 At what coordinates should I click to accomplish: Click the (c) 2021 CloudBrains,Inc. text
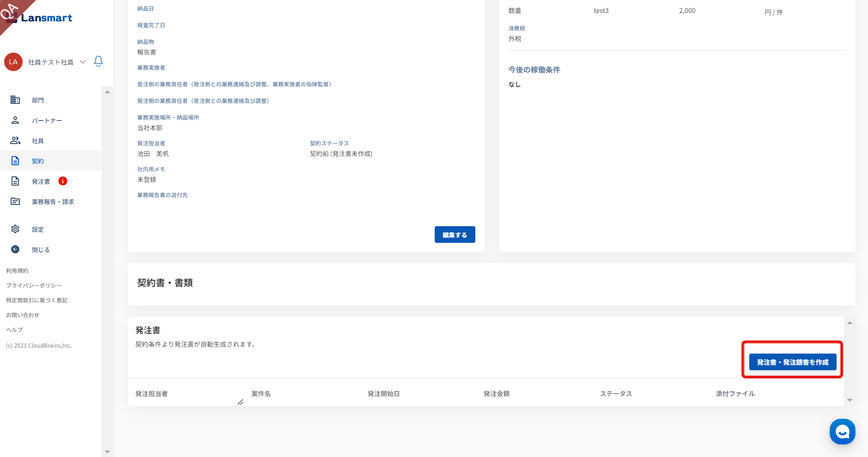(39, 346)
